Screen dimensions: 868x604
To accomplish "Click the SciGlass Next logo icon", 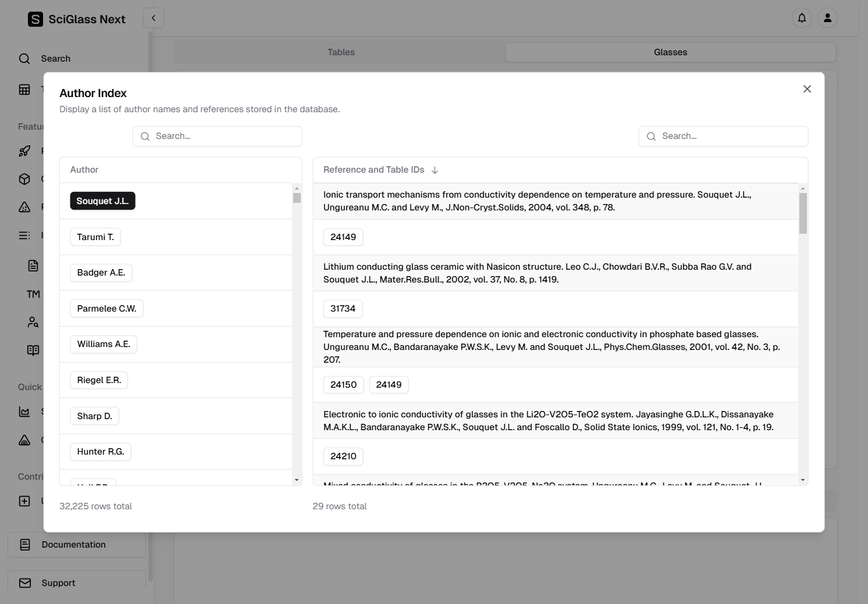I will click(x=35, y=19).
